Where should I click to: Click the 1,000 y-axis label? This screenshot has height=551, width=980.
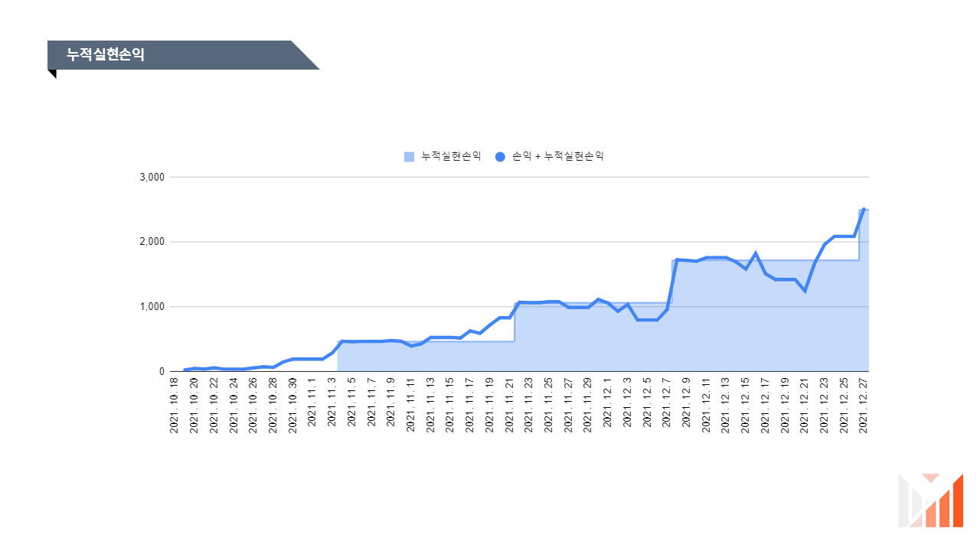tap(152, 307)
